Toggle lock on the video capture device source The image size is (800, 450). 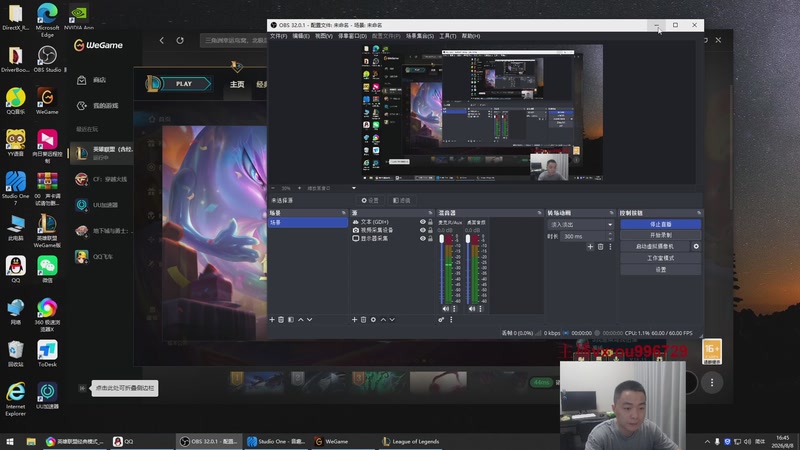click(430, 230)
